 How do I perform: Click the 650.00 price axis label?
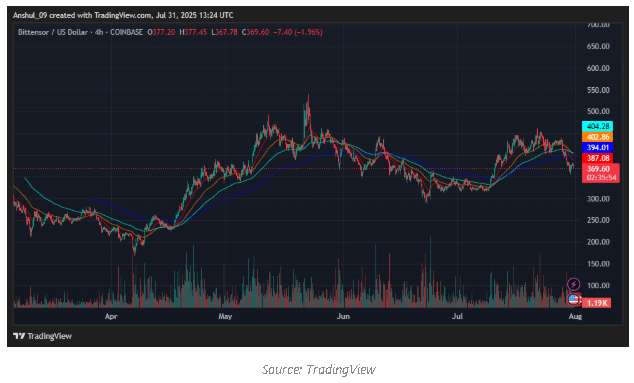598,47
